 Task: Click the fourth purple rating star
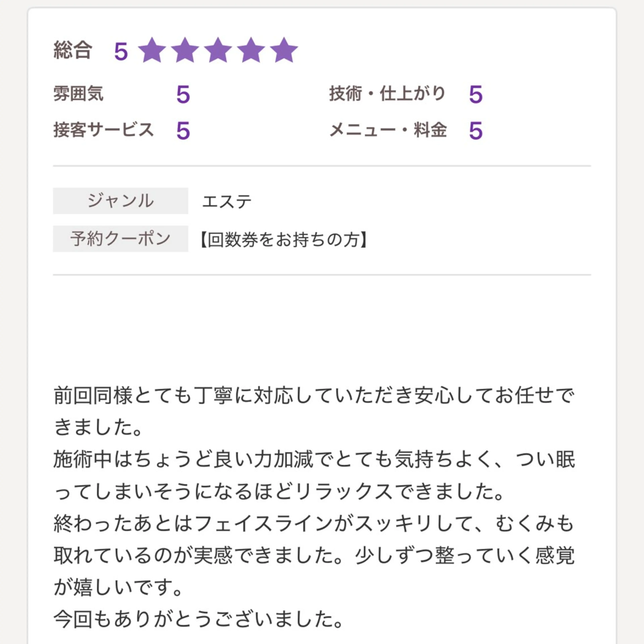click(251, 50)
